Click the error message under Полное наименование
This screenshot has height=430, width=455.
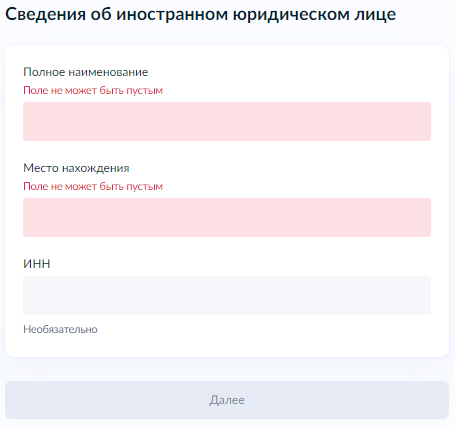tap(93, 91)
